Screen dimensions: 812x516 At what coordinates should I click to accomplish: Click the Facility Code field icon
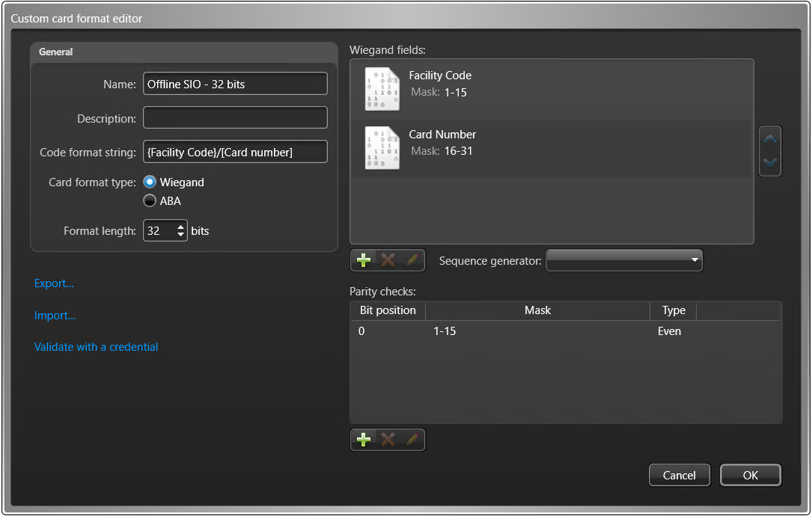tap(382, 89)
